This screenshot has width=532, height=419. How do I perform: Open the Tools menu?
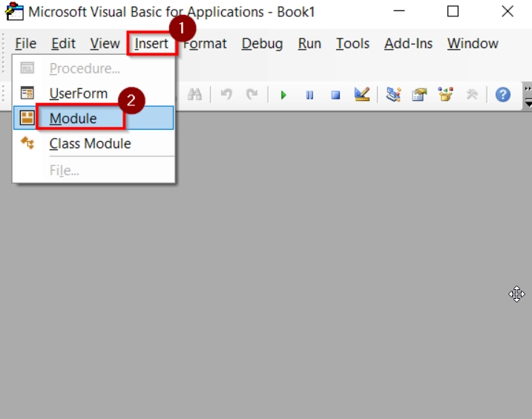pos(352,44)
